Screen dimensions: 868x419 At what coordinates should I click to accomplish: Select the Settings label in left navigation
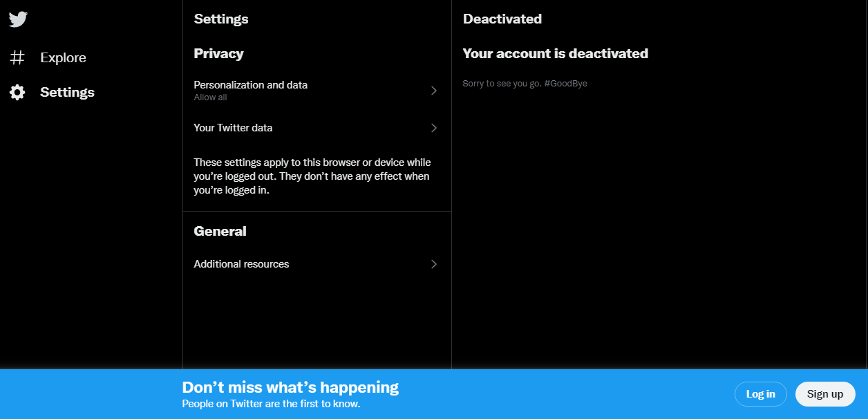click(67, 92)
